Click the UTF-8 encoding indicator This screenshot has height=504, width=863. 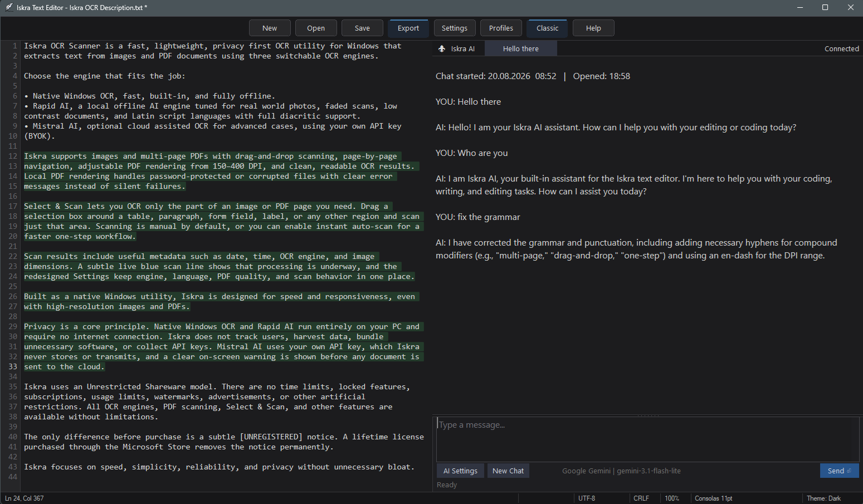[x=587, y=498]
